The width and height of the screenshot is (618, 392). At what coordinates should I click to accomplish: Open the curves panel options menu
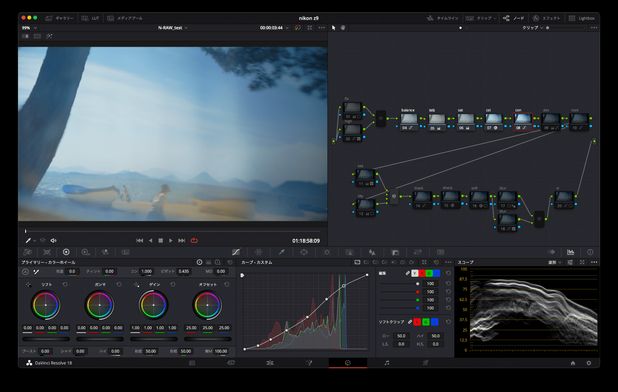(448, 262)
